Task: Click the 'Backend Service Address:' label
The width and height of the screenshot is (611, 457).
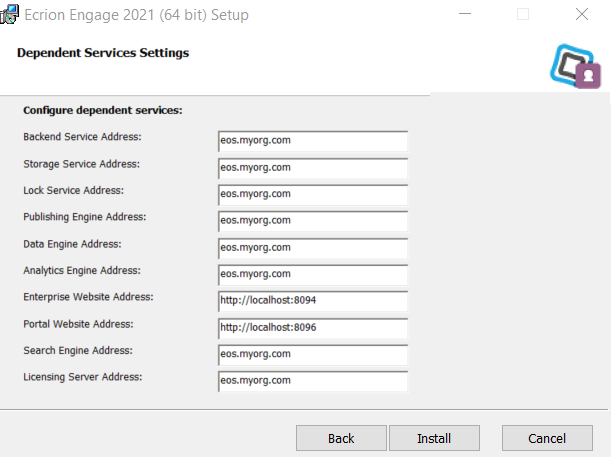Action: (x=82, y=137)
